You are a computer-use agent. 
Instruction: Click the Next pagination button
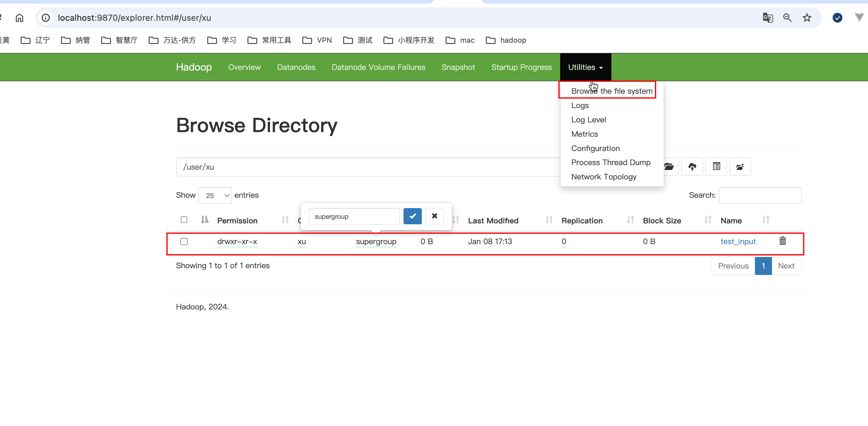tap(786, 266)
